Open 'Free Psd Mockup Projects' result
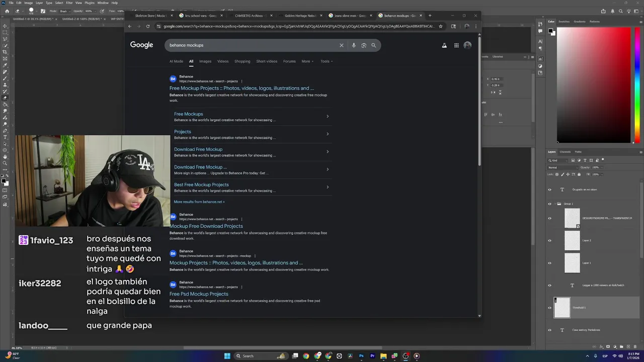This screenshot has width=644, height=362. pyautogui.click(x=199, y=294)
